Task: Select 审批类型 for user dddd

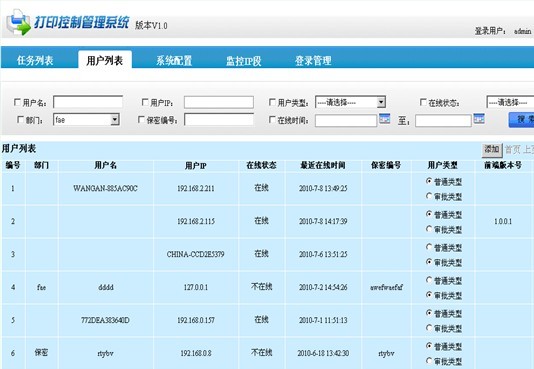Action: (x=429, y=294)
